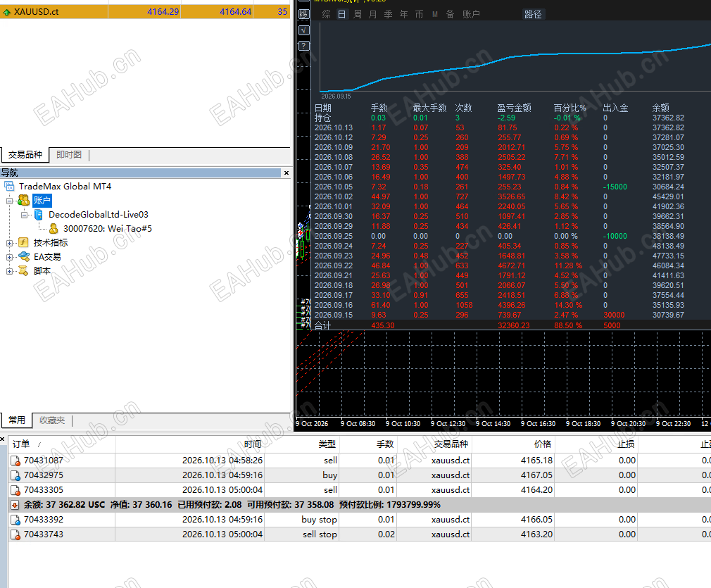Click the ? help icon on the chart edge

point(304,46)
